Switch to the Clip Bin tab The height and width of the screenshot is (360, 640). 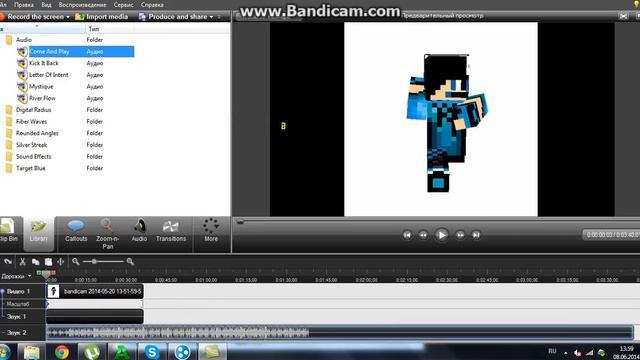click(8, 231)
